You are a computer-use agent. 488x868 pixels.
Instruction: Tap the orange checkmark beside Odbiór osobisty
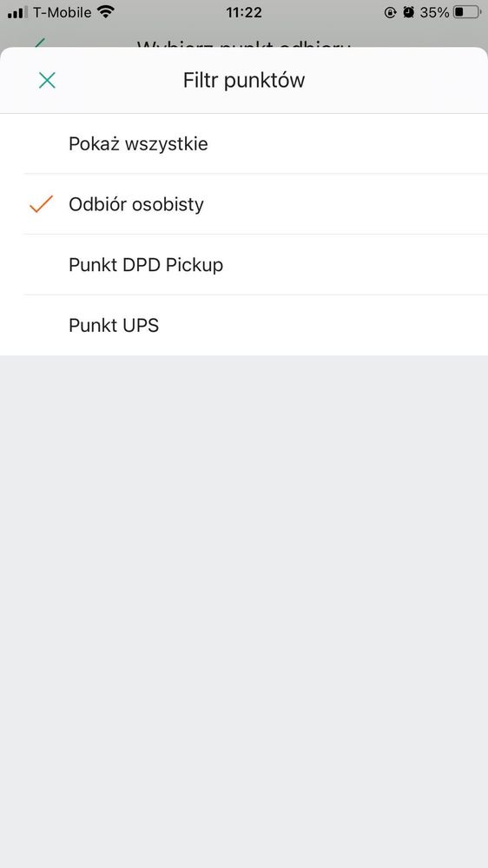pos(41,204)
